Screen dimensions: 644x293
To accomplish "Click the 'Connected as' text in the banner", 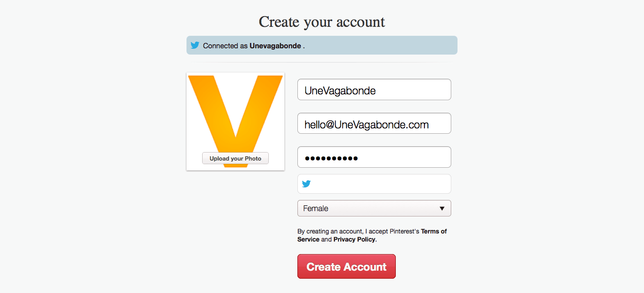I will pyautogui.click(x=225, y=46).
